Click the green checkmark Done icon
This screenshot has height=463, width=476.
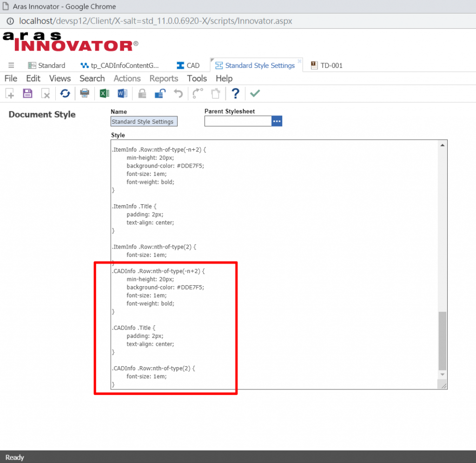click(x=255, y=93)
